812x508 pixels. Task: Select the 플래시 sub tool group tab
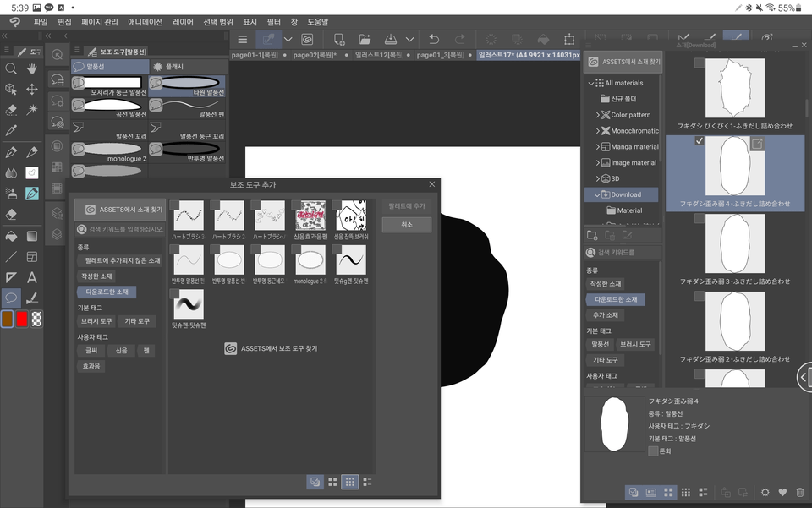coord(189,66)
